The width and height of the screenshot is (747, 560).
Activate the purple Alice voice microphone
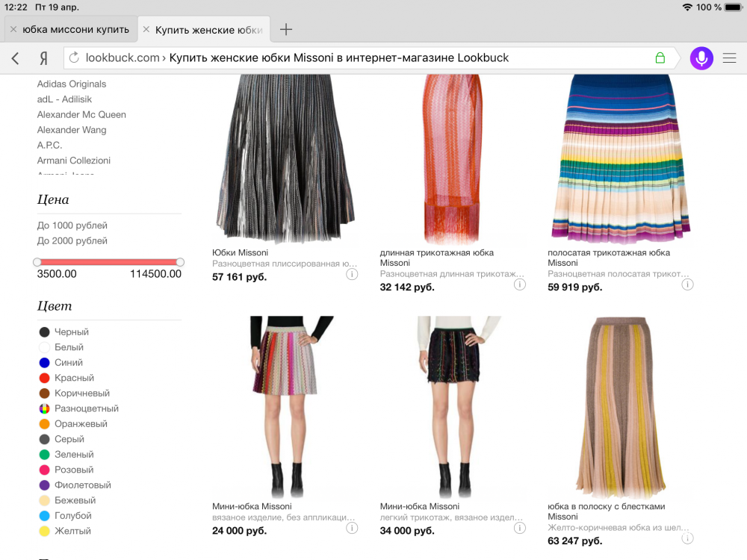(x=701, y=58)
